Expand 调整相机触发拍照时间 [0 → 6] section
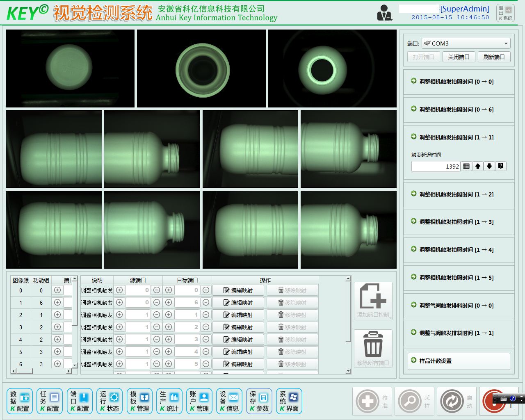Image resolution: width=525 pixels, height=420 pixels. 459,110
